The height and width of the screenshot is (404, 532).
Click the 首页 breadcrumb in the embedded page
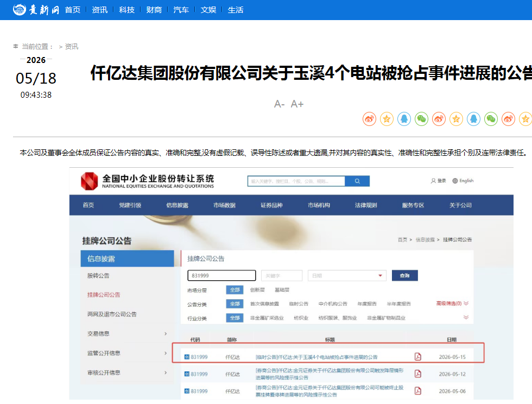coord(402,239)
